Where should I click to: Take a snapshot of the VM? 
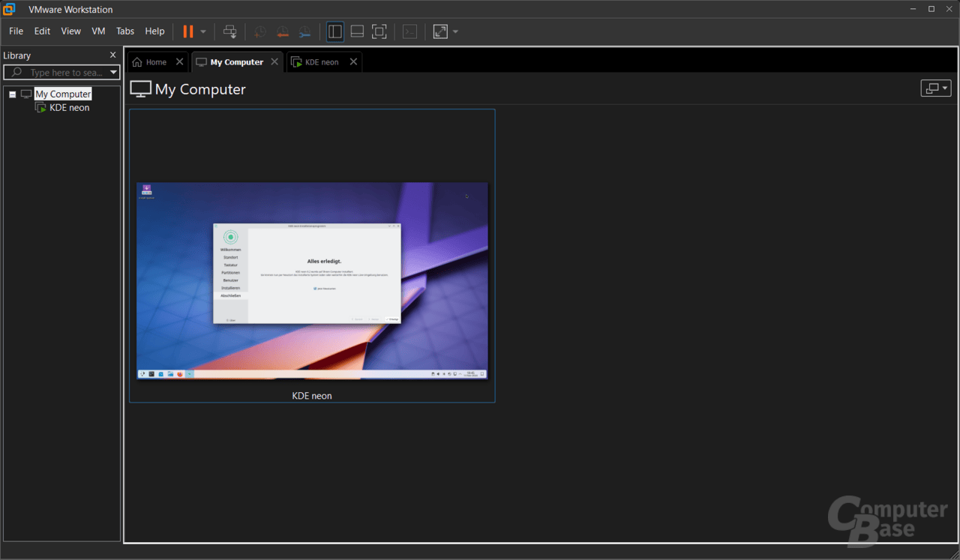tap(259, 31)
